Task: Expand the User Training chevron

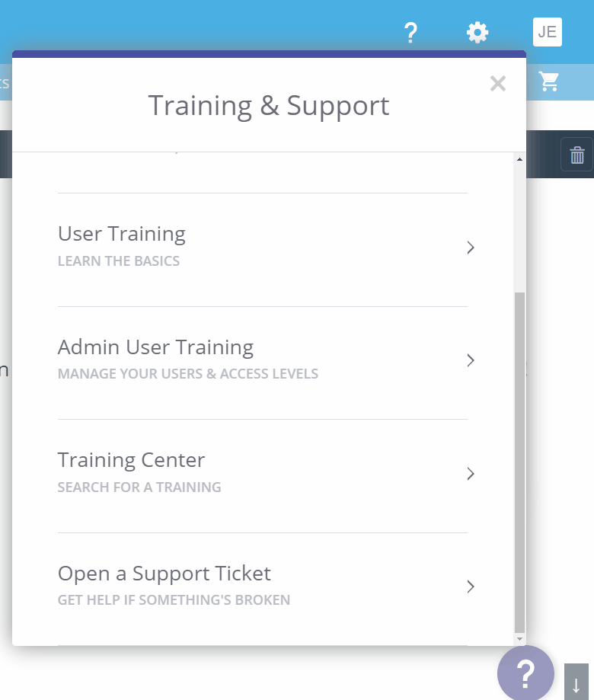Action: point(471,248)
